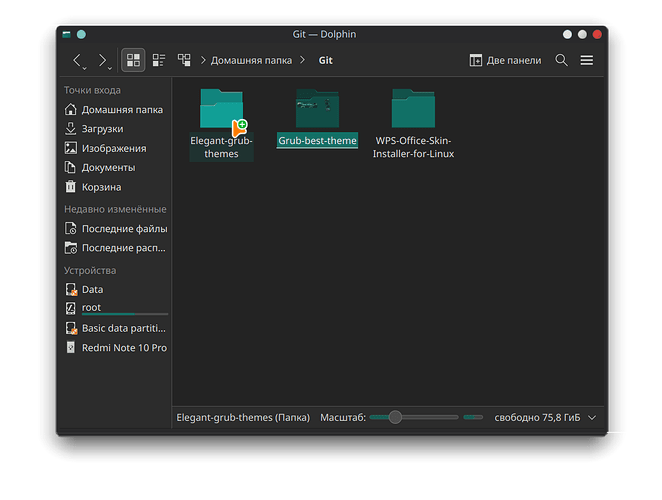Viewport: 662px width, 500px height.
Task: Click the WPS-Office-Skin-Installer-for-Linux folder name
Action: coord(413,147)
